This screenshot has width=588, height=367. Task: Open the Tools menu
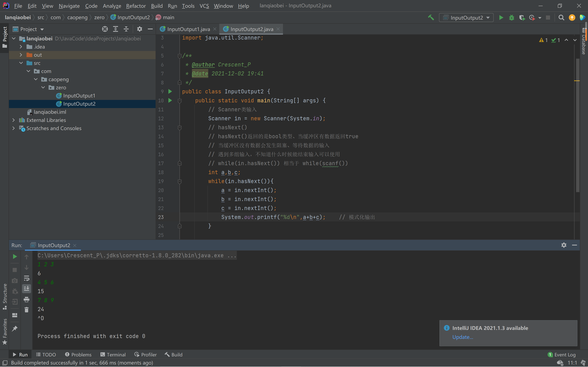pos(188,6)
